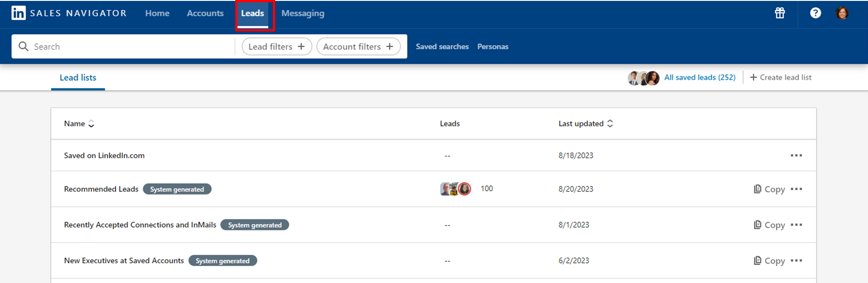868x283 pixels.
Task: Expand Account filters
Action: tap(358, 47)
